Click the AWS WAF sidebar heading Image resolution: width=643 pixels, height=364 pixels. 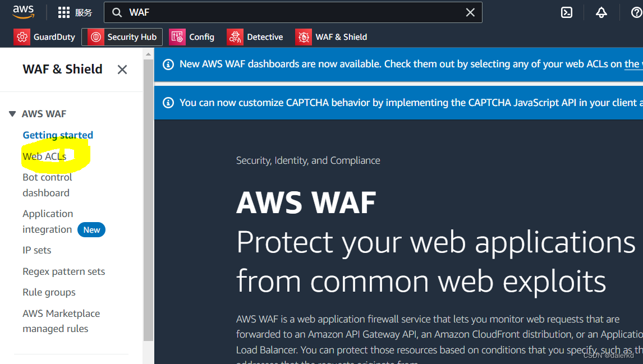coord(44,114)
